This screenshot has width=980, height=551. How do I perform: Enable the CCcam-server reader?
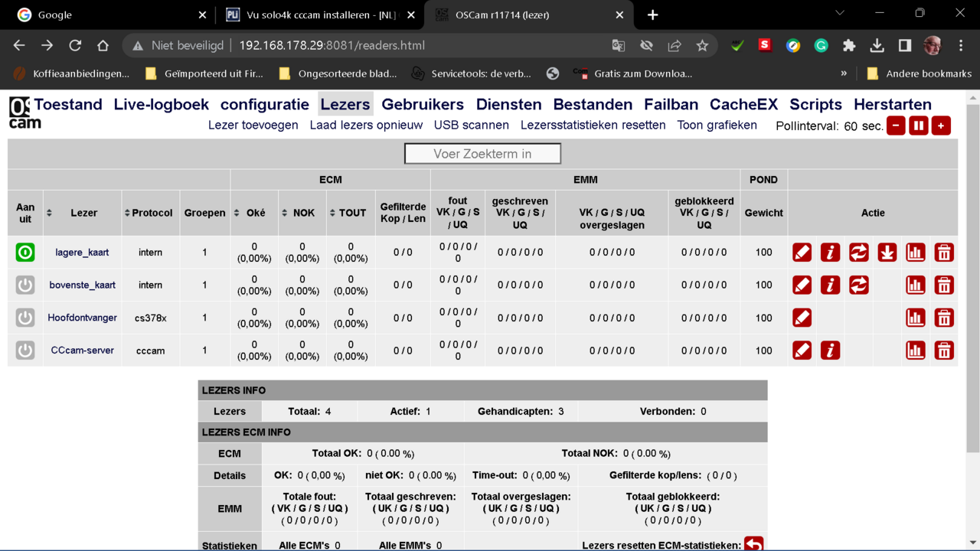[25, 350]
